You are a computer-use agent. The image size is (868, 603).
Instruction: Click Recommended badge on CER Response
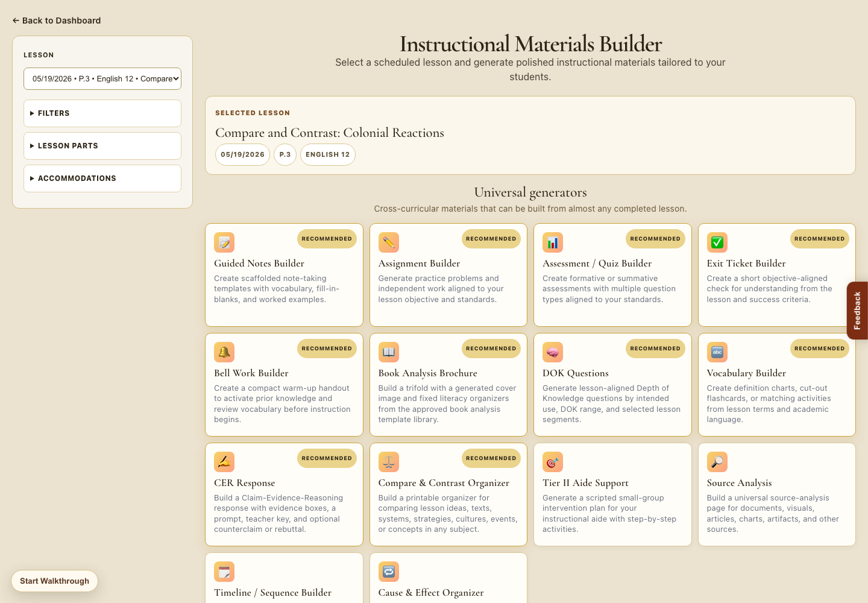[327, 458]
